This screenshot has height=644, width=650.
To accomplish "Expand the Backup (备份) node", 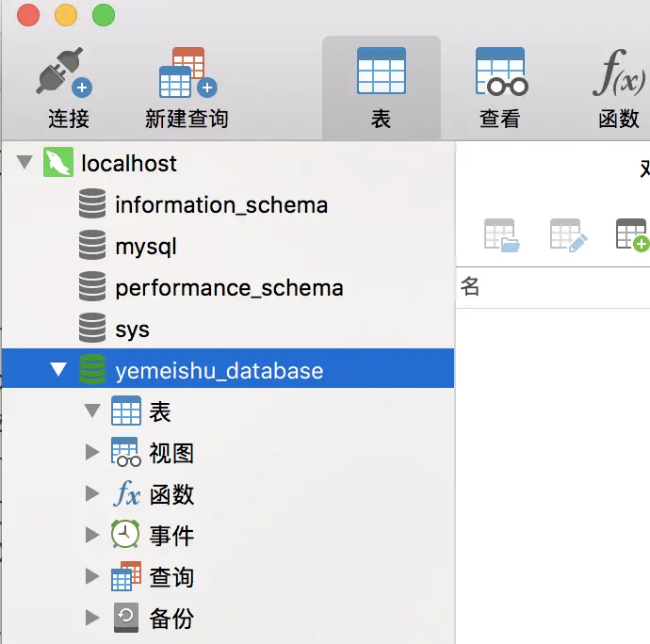I will 92,618.
